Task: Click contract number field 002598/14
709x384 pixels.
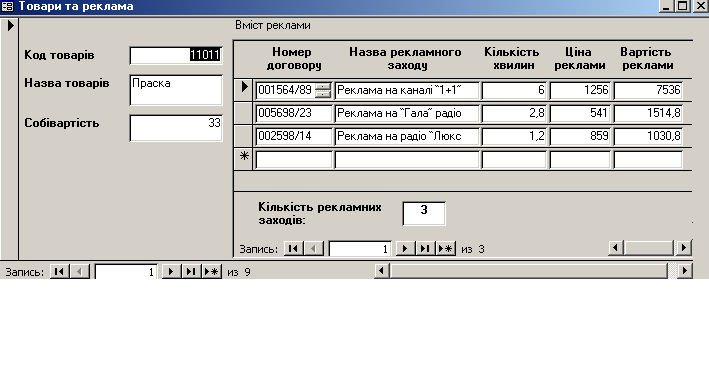Action: 294,136
